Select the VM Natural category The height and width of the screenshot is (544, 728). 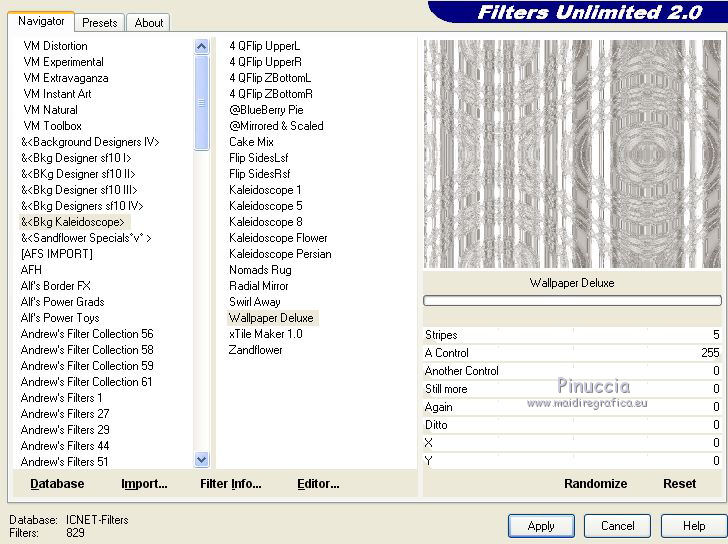click(x=51, y=110)
